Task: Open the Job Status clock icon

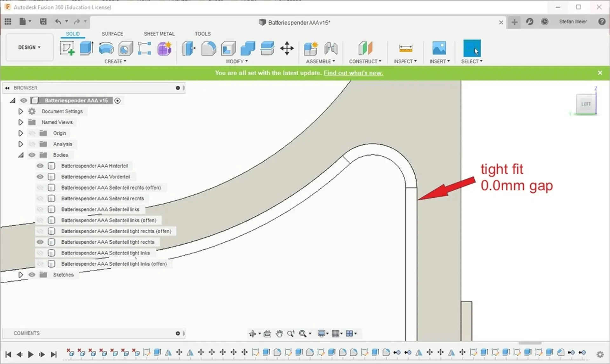Action: point(545,22)
